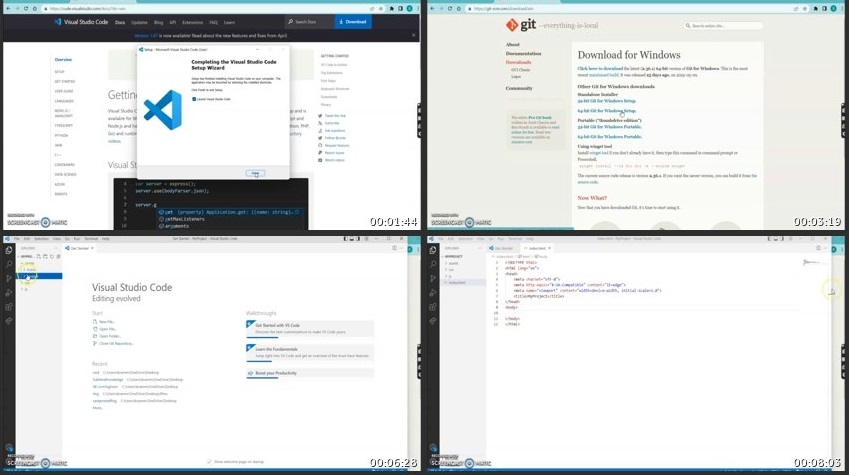Screen dimensions: 849x475
Task: Open Source Control in VS Code welcome window
Action: (x=9, y=278)
